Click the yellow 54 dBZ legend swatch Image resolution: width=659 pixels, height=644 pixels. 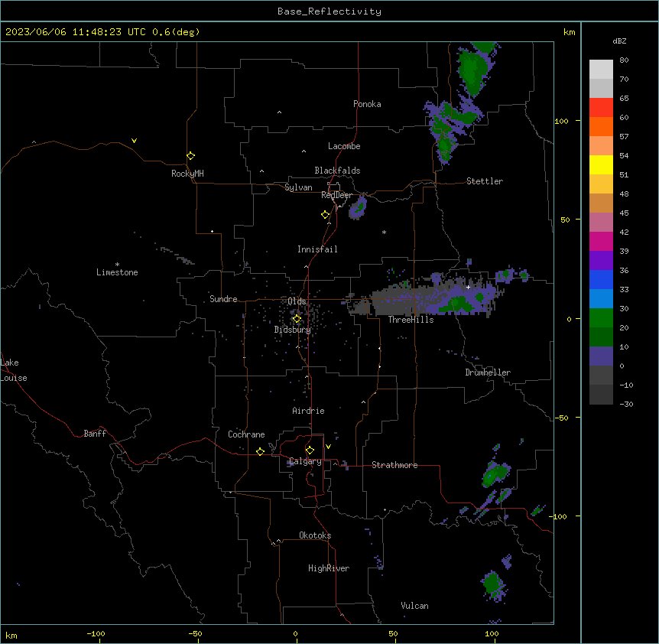tap(601, 164)
